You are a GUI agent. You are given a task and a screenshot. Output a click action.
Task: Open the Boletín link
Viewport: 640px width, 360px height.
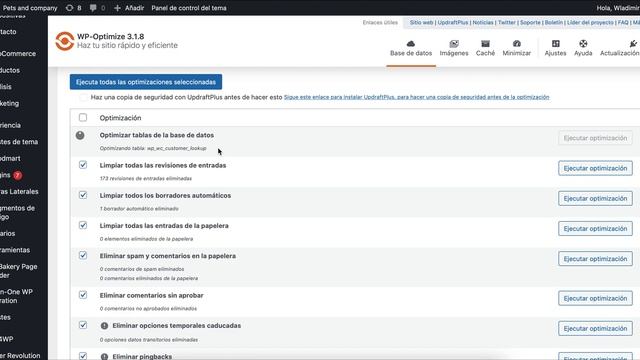[553, 22]
